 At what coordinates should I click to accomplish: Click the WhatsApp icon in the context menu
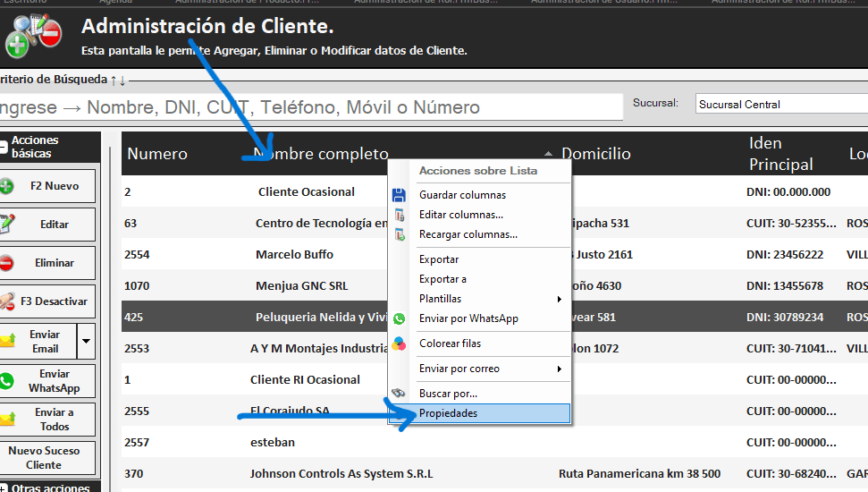coord(400,318)
